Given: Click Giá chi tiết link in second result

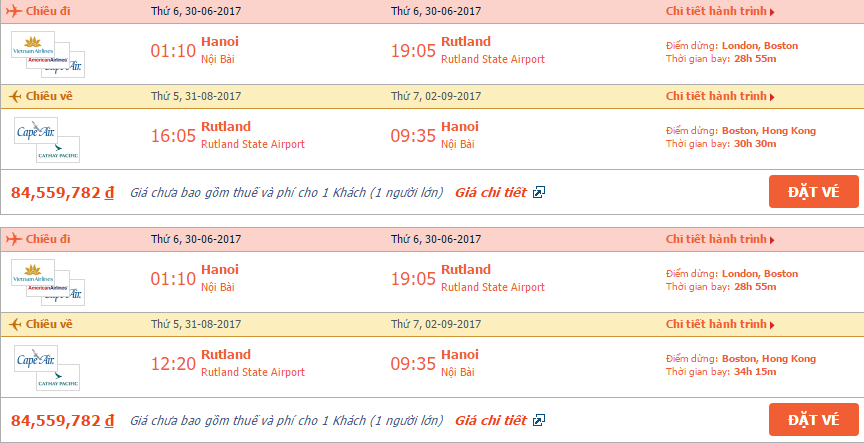Looking at the screenshot, I should pos(490,420).
